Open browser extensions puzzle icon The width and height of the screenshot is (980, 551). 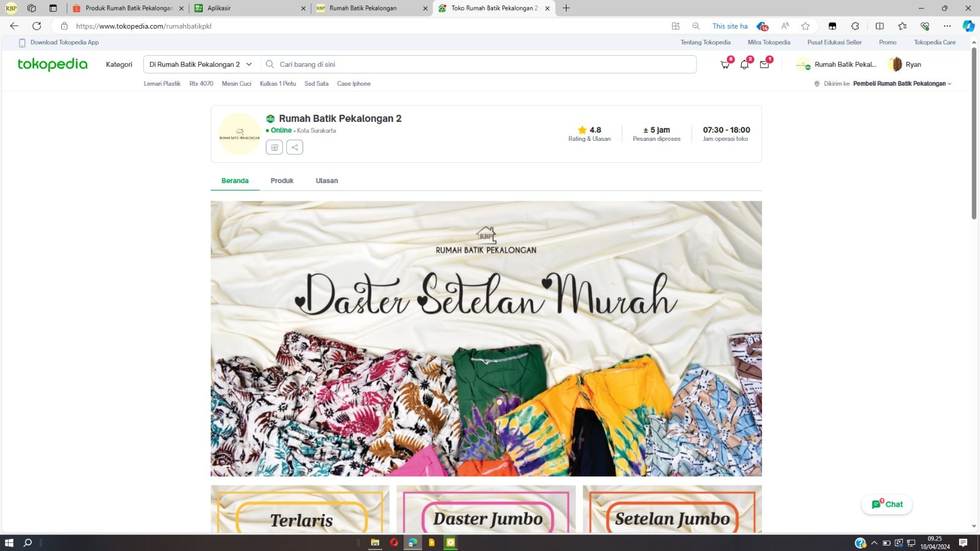(855, 26)
